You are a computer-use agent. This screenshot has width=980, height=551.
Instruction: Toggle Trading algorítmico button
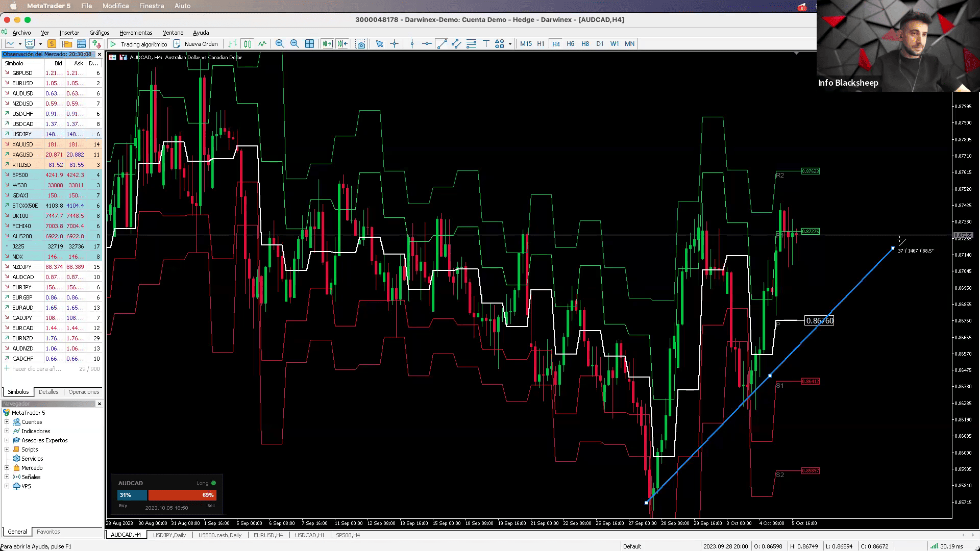click(x=139, y=44)
